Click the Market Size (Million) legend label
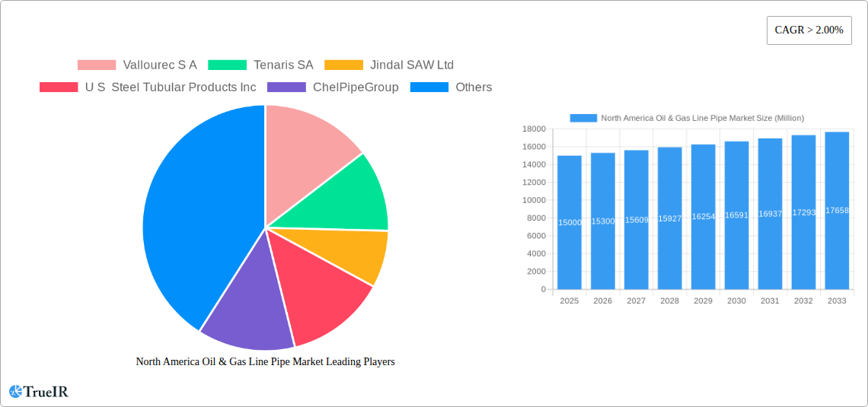 tap(703, 118)
